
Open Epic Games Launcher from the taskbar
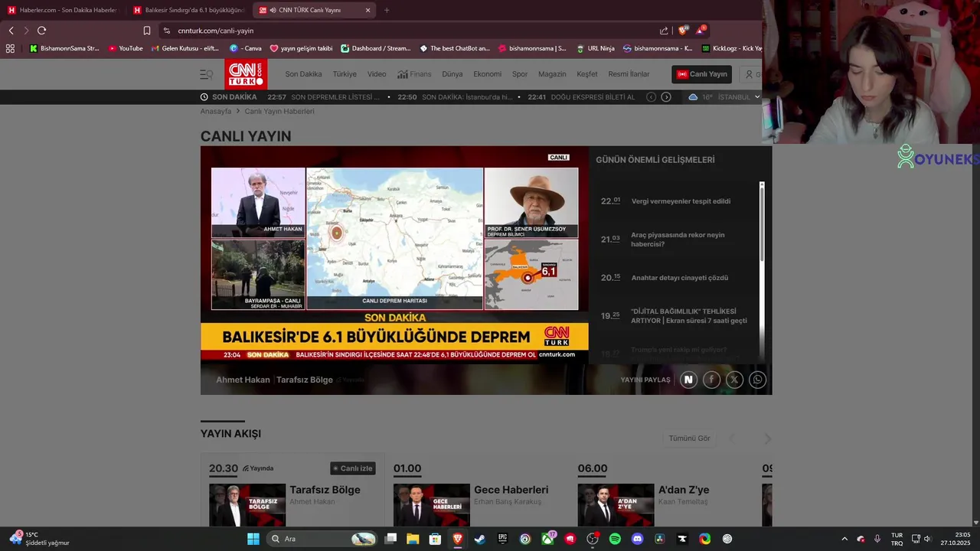502,539
